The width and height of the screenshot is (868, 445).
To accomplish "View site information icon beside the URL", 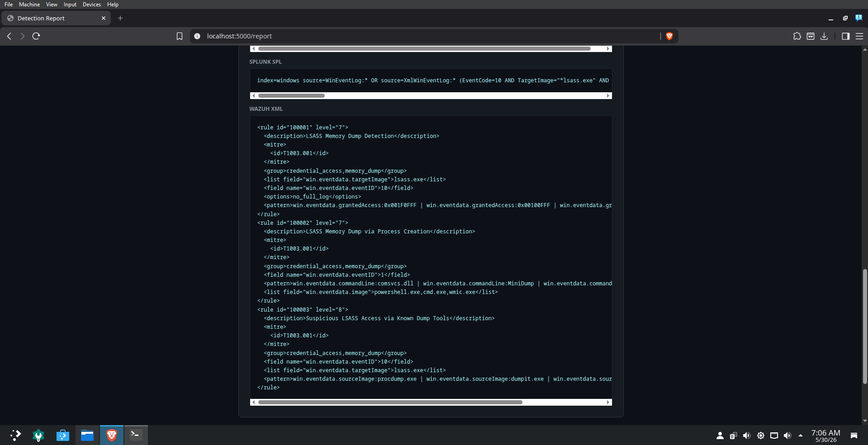I will pos(197,36).
